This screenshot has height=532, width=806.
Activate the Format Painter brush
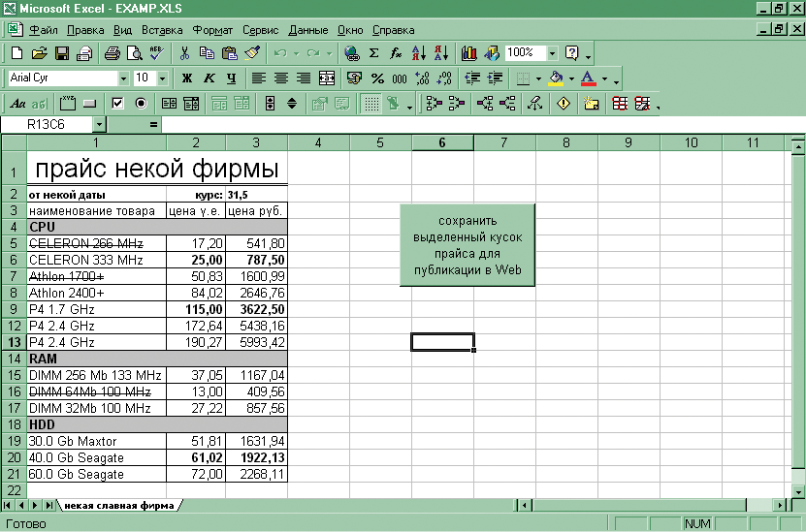pos(252,53)
